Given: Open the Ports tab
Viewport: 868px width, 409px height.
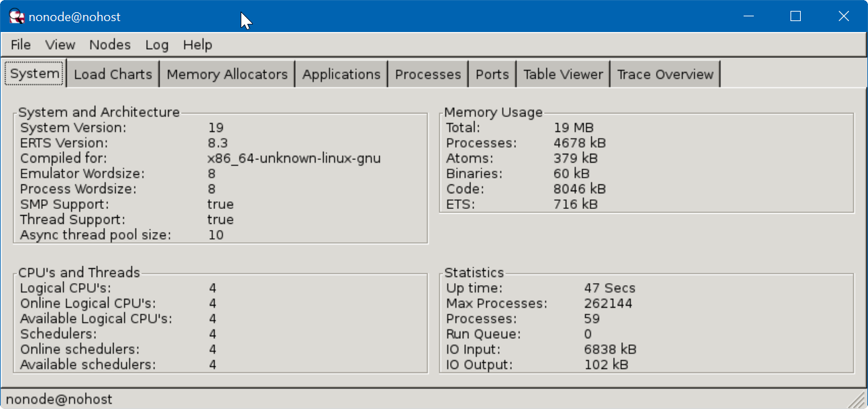Looking at the screenshot, I should [492, 74].
